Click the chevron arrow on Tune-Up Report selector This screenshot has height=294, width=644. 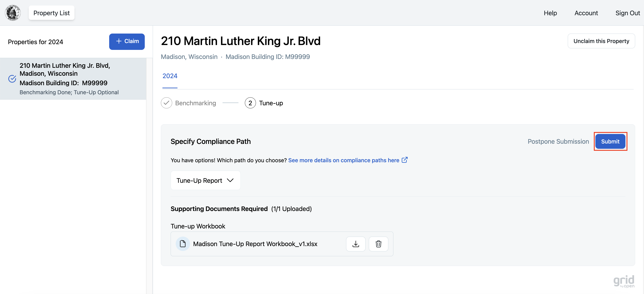tap(230, 180)
